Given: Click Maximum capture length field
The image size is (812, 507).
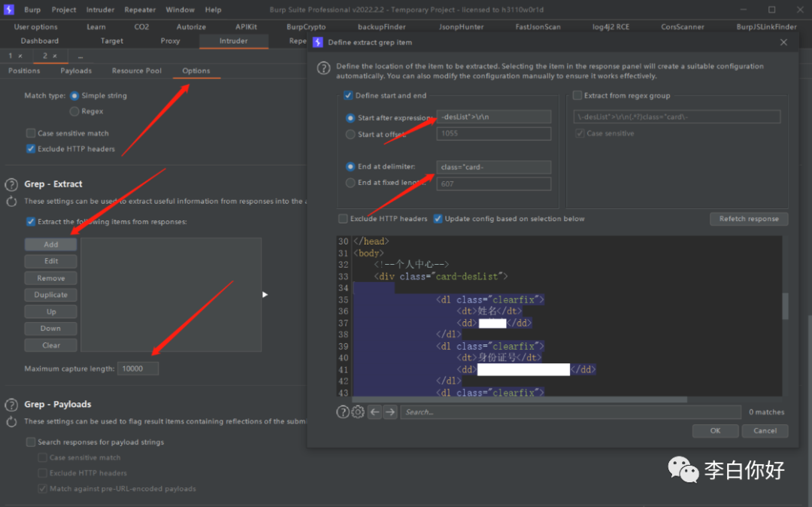Looking at the screenshot, I should point(138,369).
